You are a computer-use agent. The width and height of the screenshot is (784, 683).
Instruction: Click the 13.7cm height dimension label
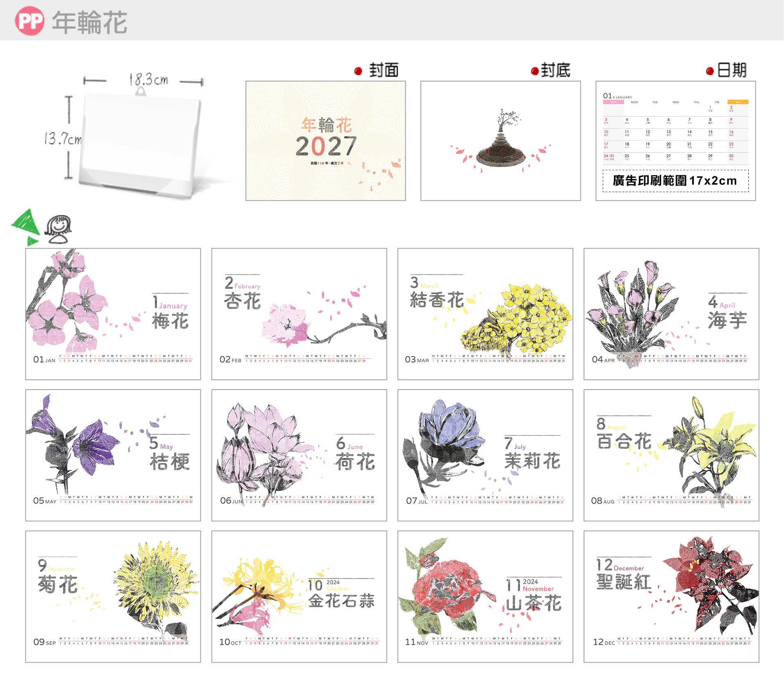point(63,139)
